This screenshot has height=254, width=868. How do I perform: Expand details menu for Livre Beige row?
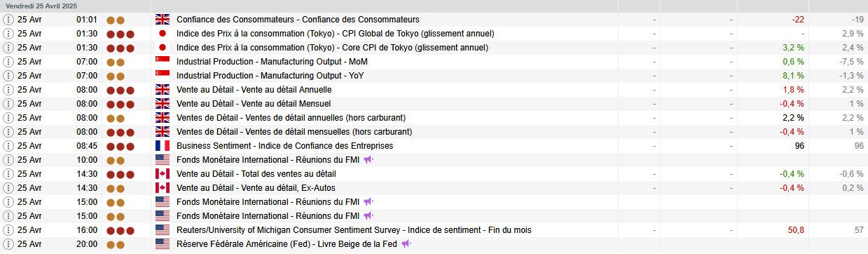8,244
